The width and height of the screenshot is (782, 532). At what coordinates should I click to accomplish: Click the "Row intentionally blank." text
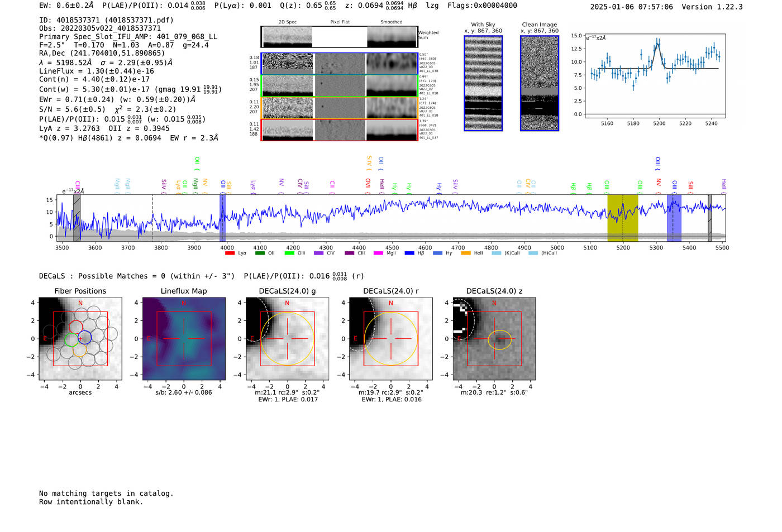(x=91, y=502)
